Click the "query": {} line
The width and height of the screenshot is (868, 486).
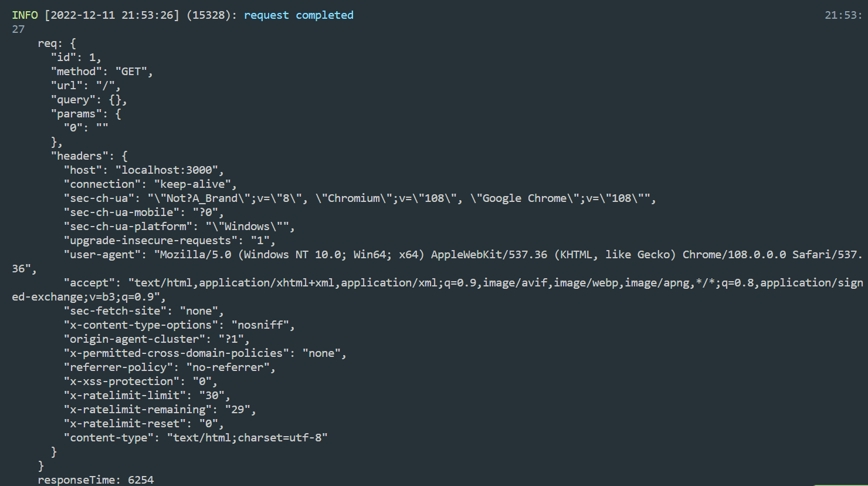pyautogui.click(x=89, y=100)
